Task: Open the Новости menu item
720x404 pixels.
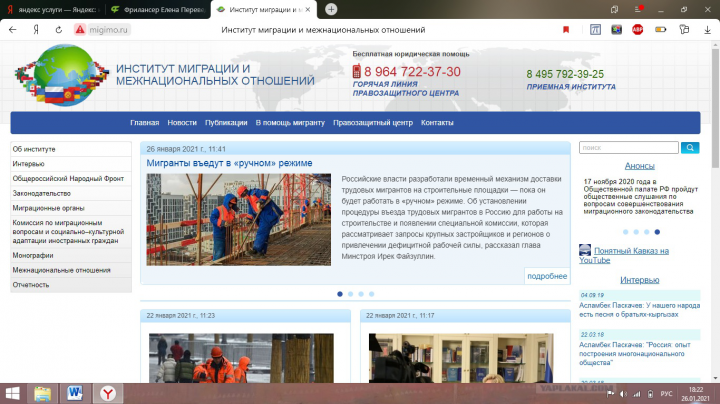Action: [182, 123]
